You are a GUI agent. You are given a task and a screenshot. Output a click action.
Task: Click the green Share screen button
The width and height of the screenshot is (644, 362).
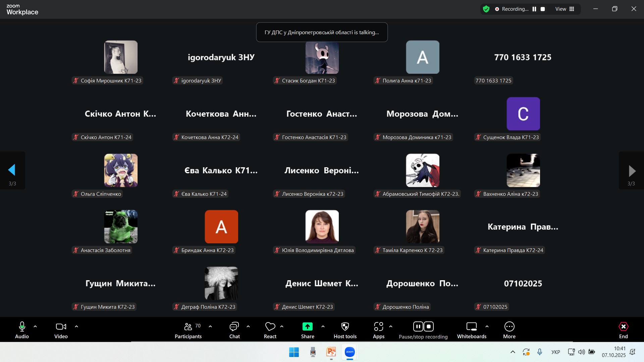307,327
